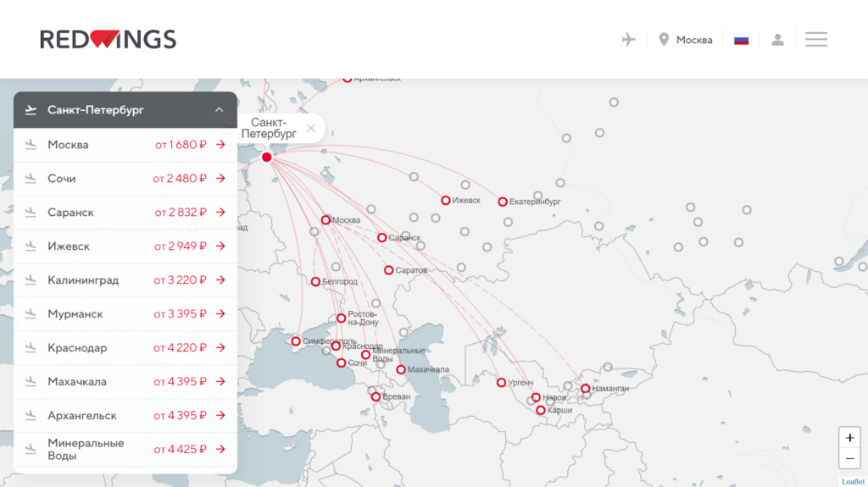Screen dimensions: 868x487
Task: Click the Leaflet attribution link
Action: point(853,482)
